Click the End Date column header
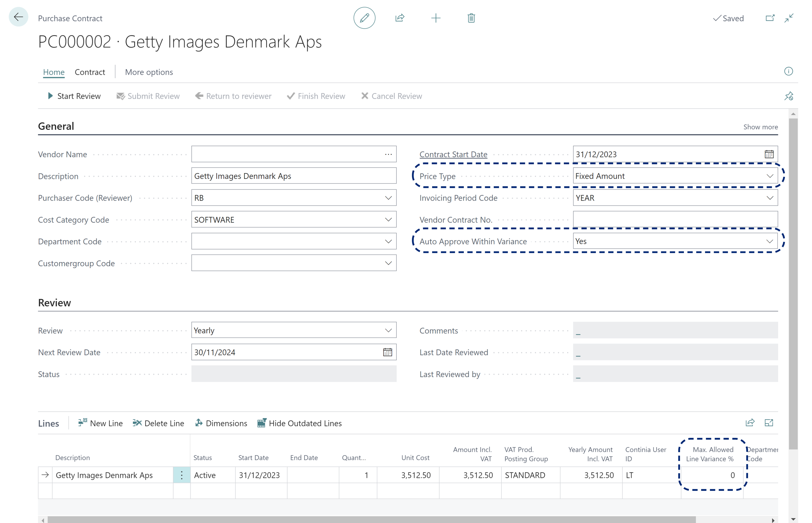 tap(304, 457)
